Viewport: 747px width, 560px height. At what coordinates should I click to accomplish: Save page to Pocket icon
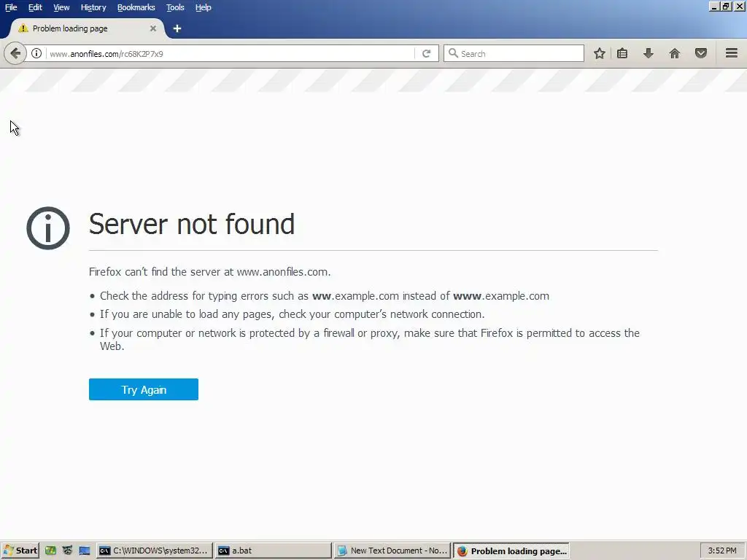701,53
